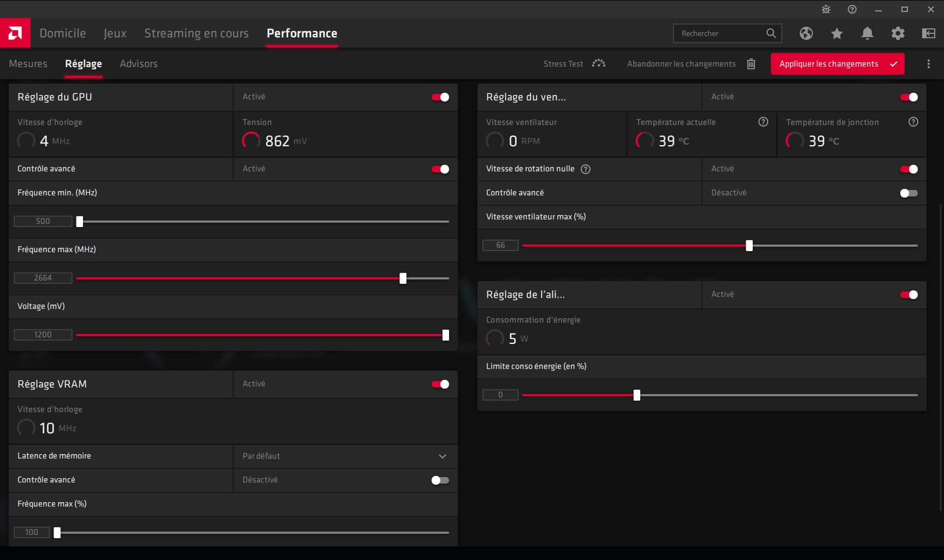Viewport: 944px width, 560px height.
Task: Disable the Réglage VRAM toggle
Action: point(440,384)
